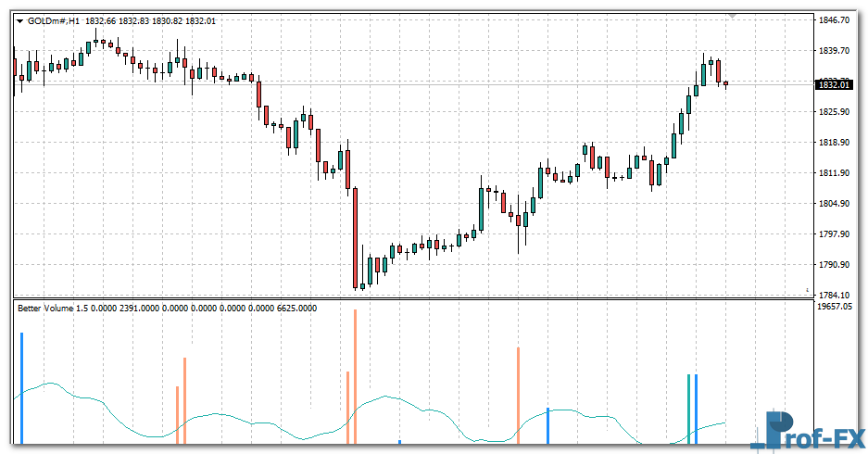Click the rightmost tall blue volume bar

[x=696, y=408]
